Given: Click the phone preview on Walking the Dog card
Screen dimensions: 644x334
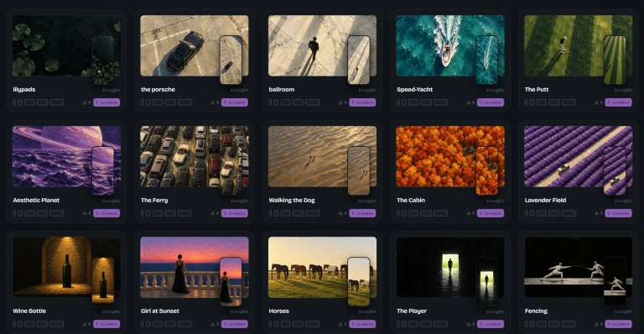Looking at the screenshot, I should [359, 170].
